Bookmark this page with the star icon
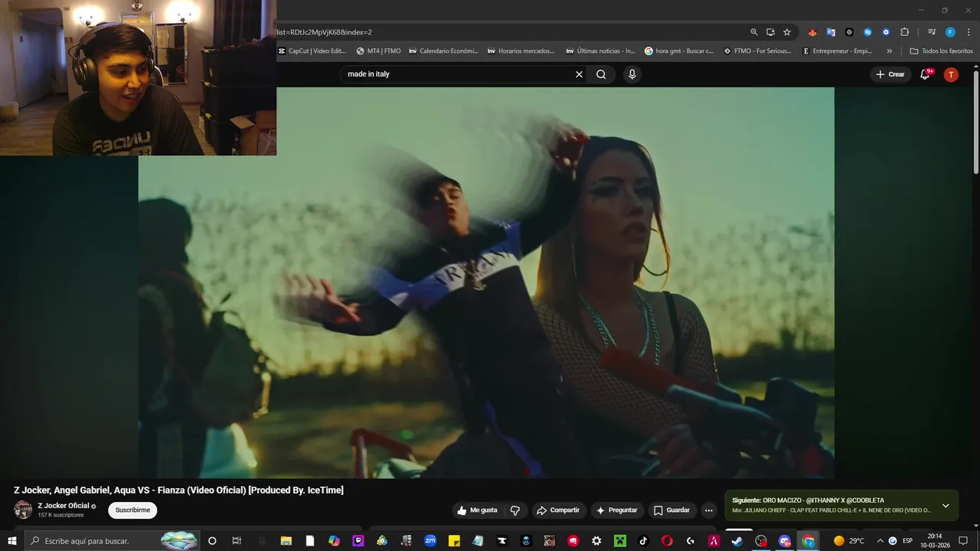This screenshot has height=551, width=980. click(787, 32)
